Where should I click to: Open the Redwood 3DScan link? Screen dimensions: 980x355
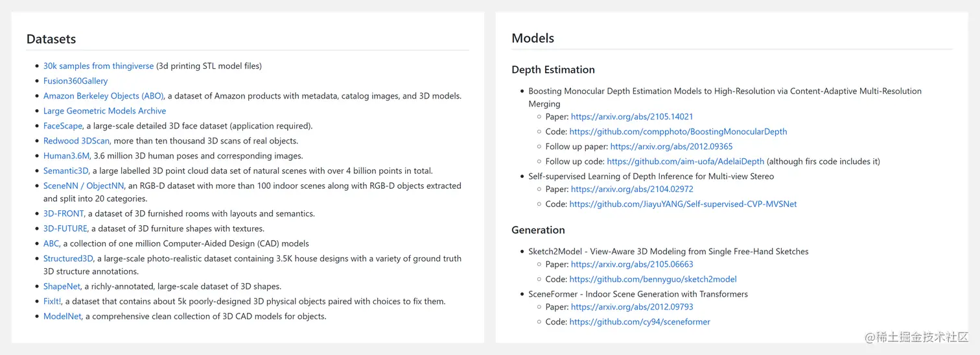click(77, 141)
